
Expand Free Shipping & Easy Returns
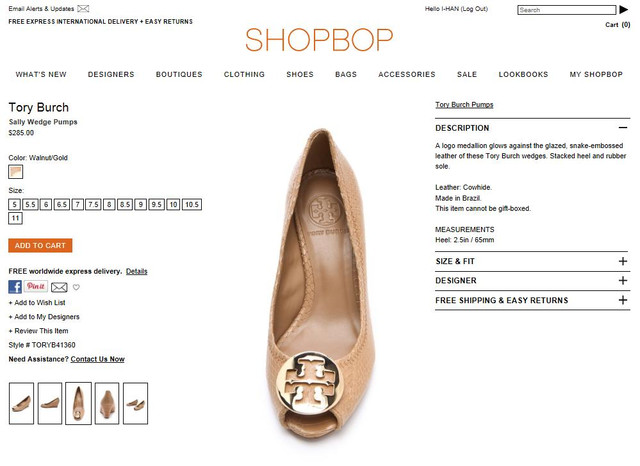(622, 300)
